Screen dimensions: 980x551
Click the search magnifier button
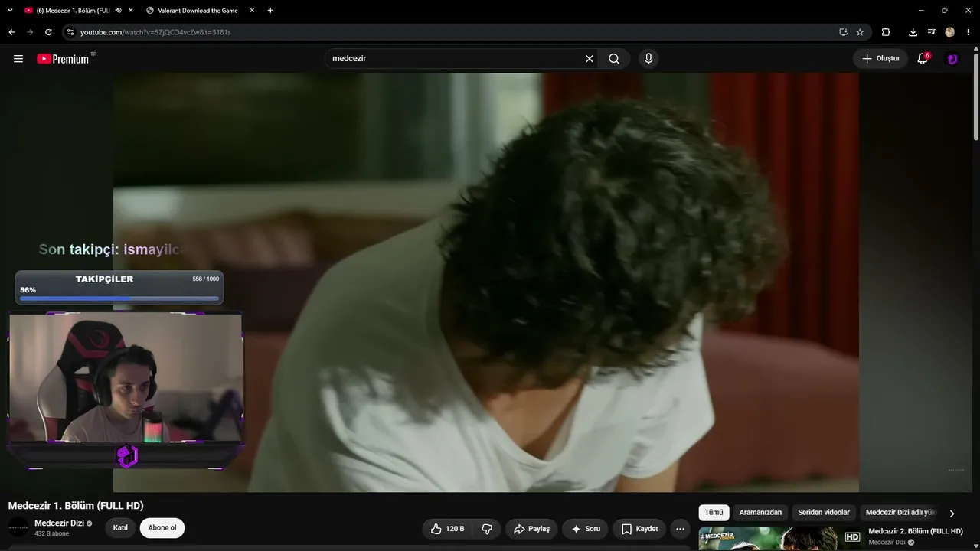614,59
